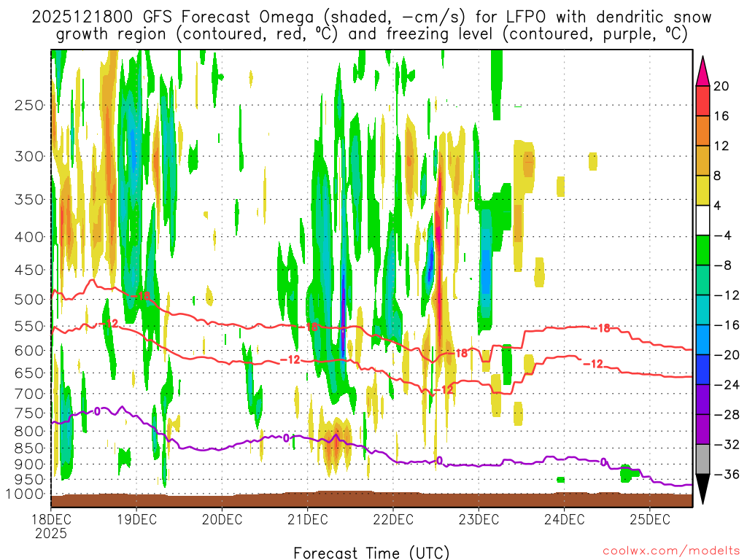The image size is (747, 560).
Task: Click the red 16 to 20 colorbar segment
Action: tap(703, 101)
